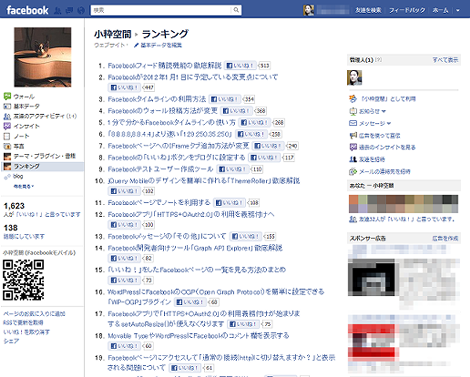Open the messages icon in top bar
This screenshot has width=470, height=377.
click(69, 11)
